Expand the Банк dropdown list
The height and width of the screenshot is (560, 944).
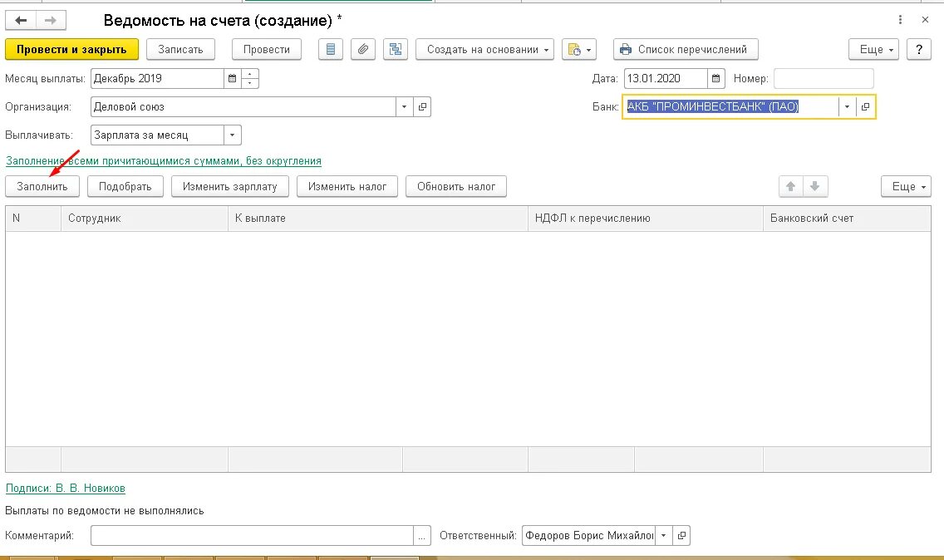tap(847, 106)
